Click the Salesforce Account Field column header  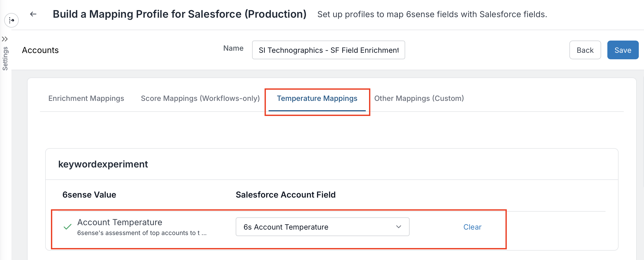[286, 195]
